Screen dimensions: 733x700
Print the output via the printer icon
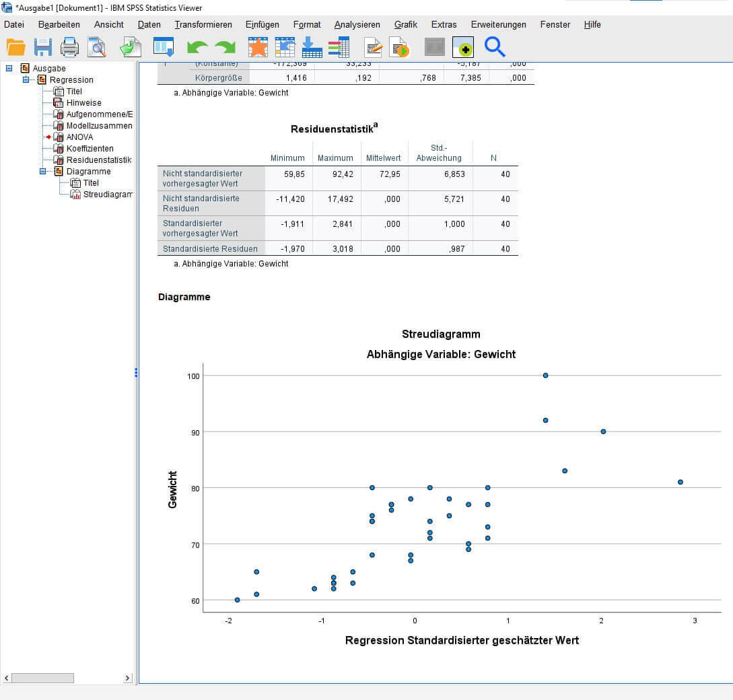pyautogui.click(x=70, y=47)
